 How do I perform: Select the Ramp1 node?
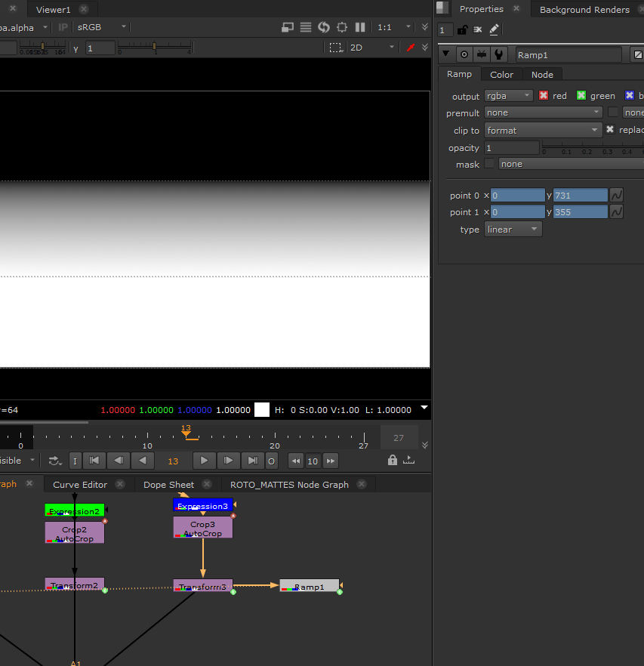click(x=310, y=587)
